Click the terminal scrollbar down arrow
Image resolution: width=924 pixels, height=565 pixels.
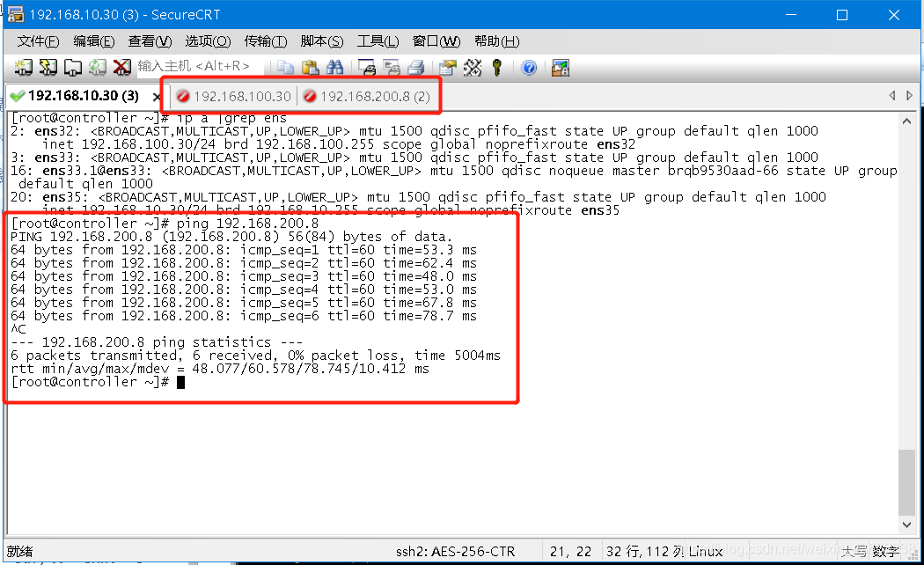coord(907,525)
